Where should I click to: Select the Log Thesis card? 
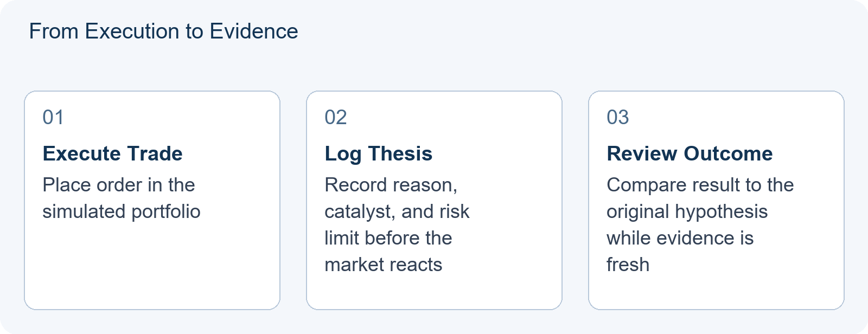pyautogui.click(x=434, y=200)
